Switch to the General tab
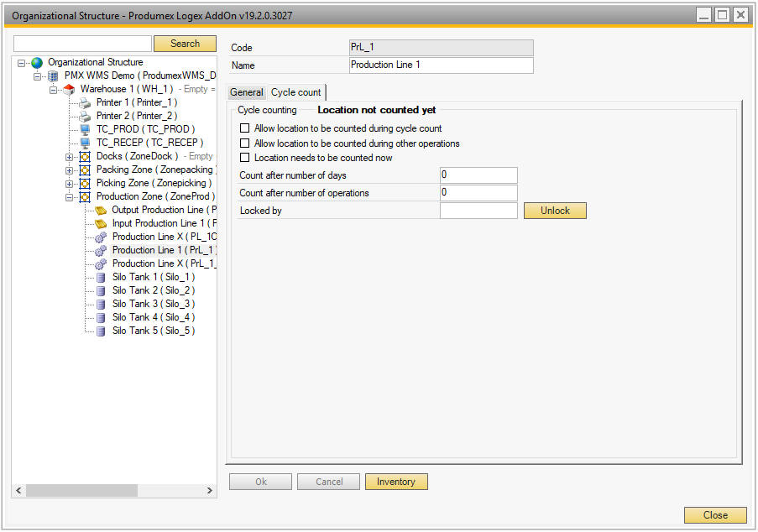Image resolution: width=758 pixels, height=532 pixels. point(247,92)
